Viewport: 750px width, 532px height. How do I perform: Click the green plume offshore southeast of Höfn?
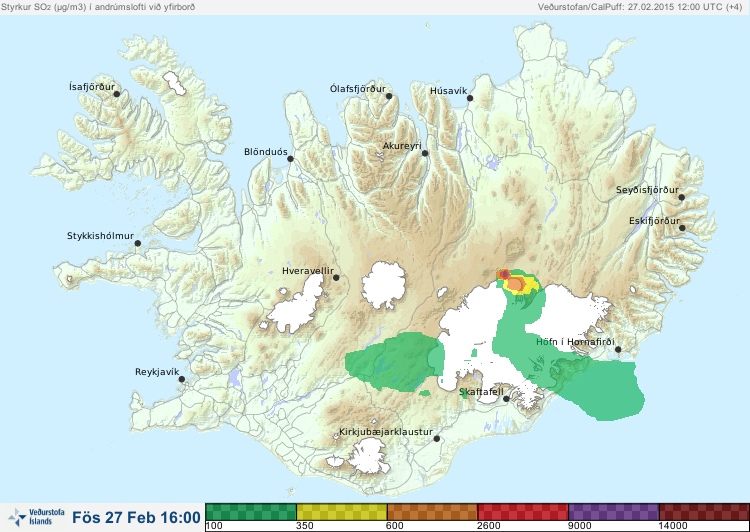(x=603, y=388)
